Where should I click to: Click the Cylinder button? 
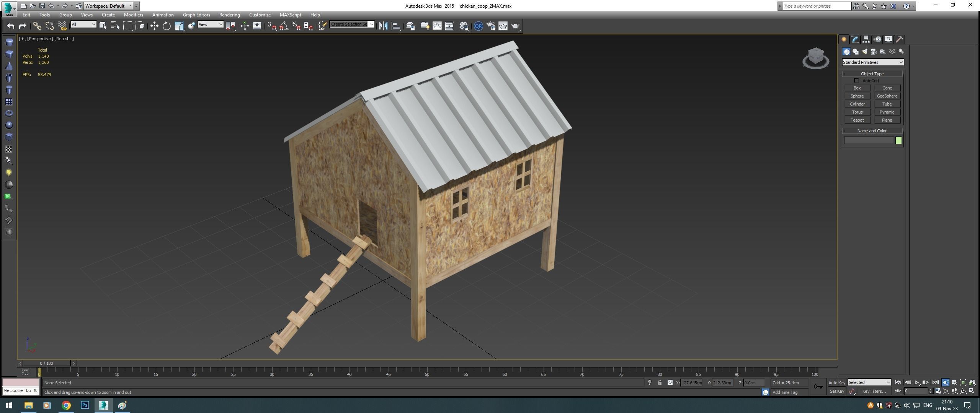click(857, 104)
